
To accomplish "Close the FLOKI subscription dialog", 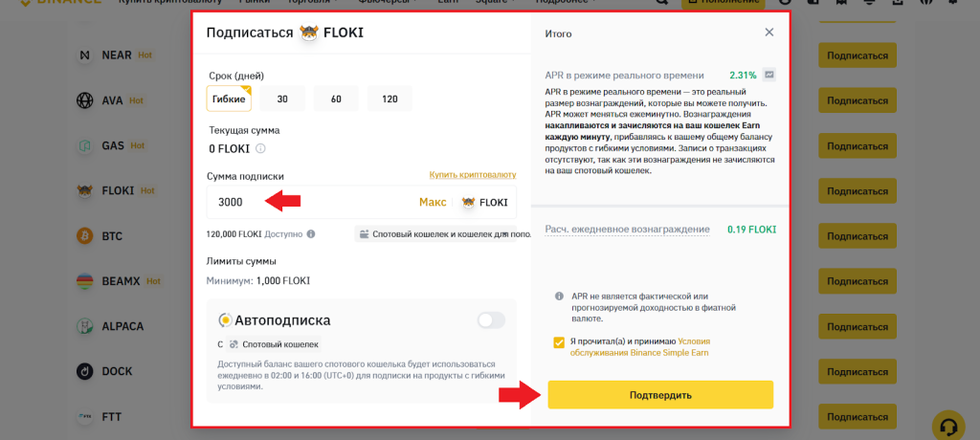I will coord(769,33).
